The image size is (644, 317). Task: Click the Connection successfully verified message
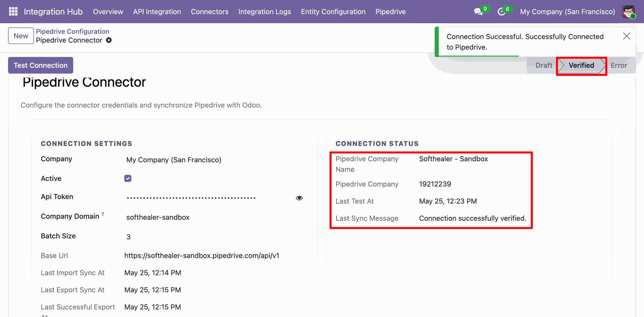[473, 218]
